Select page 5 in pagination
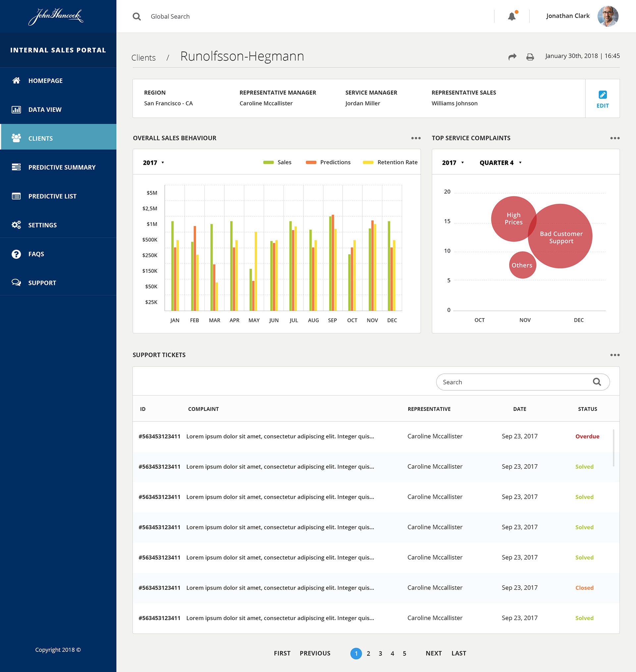636x672 pixels. [x=404, y=654]
